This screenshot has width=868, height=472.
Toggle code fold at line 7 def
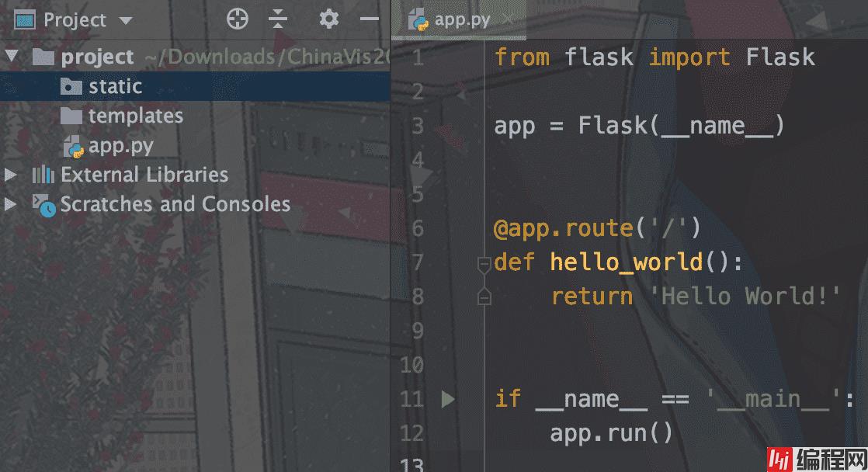(x=484, y=263)
